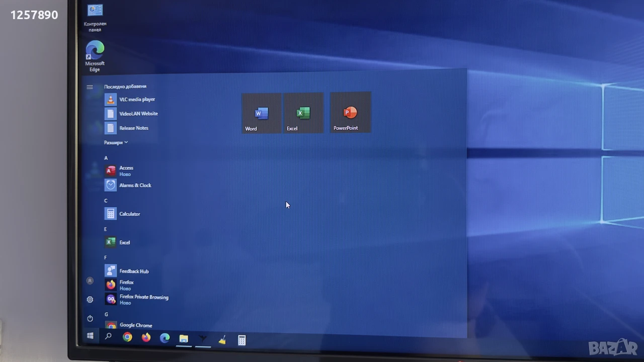
Task: Expand the Start hamburger menu
Action: point(90,87)
